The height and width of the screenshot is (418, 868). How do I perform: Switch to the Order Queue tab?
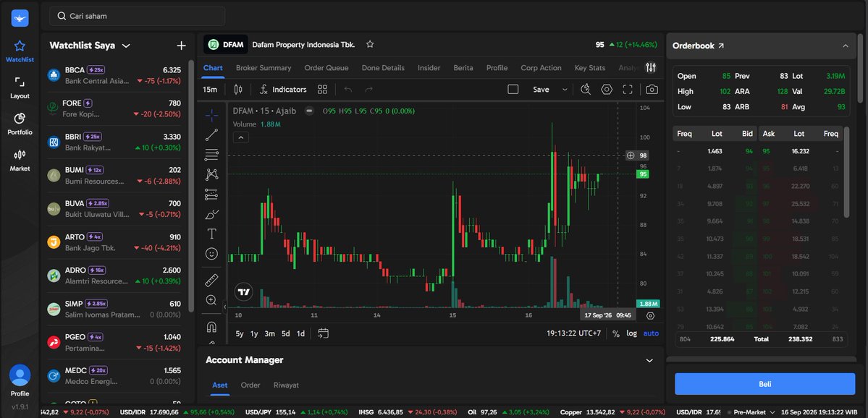[x=326, y=67]
